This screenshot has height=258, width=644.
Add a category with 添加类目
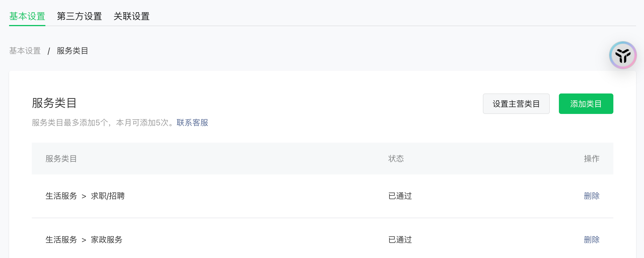pyautogui.click(x=586, y=104)
